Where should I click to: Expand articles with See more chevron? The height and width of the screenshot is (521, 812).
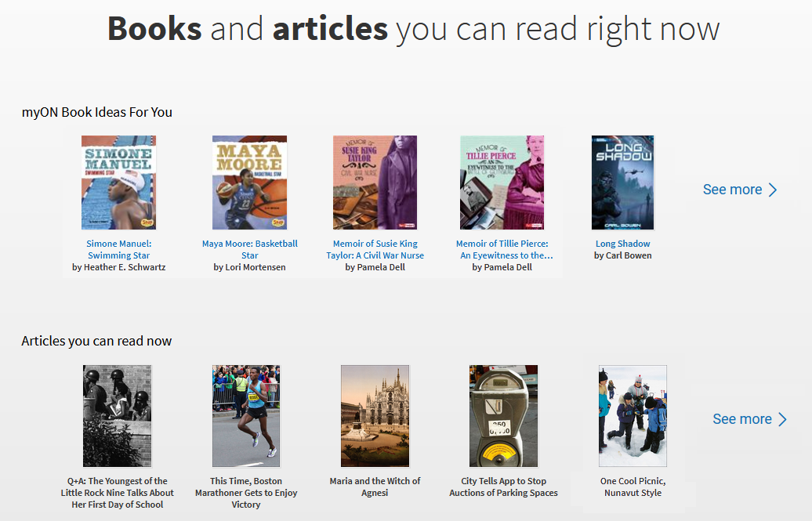(782, 419)
